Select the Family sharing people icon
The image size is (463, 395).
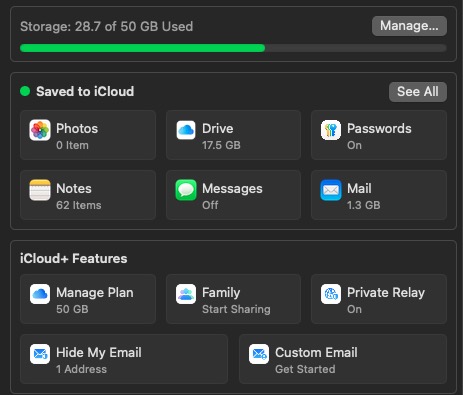[x=186, y=294]
